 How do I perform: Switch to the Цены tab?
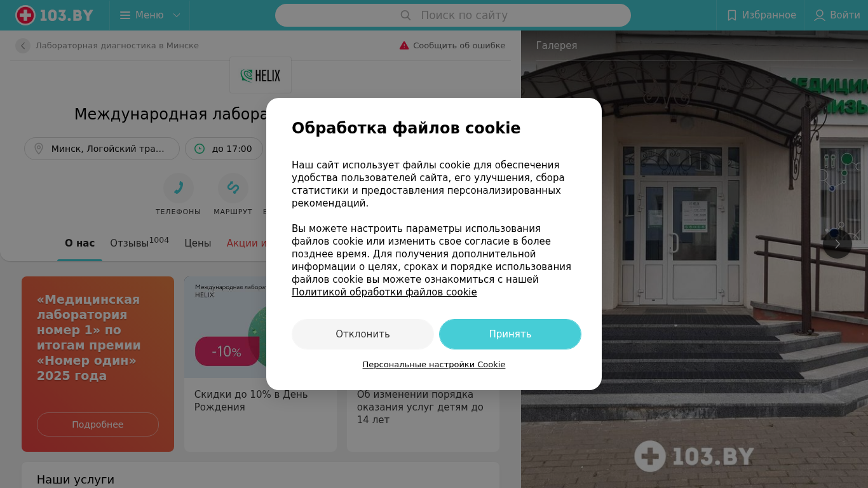198,243
